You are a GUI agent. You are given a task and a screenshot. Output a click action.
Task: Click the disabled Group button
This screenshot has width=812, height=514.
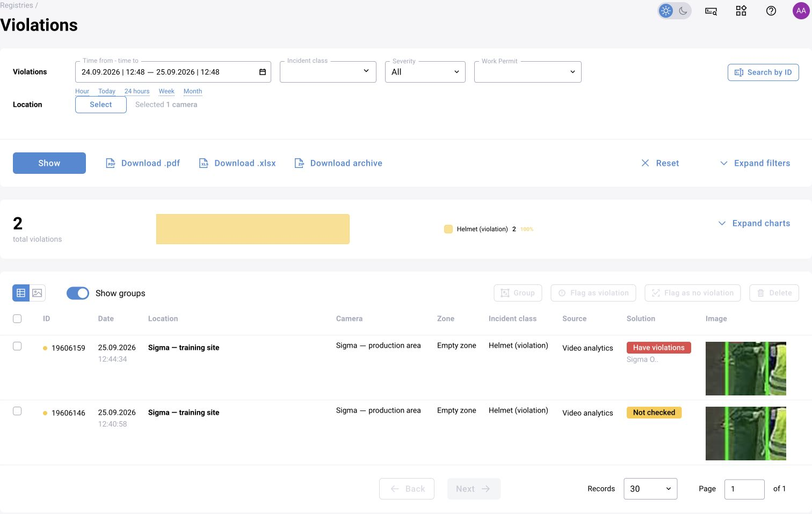click(518, 293)
